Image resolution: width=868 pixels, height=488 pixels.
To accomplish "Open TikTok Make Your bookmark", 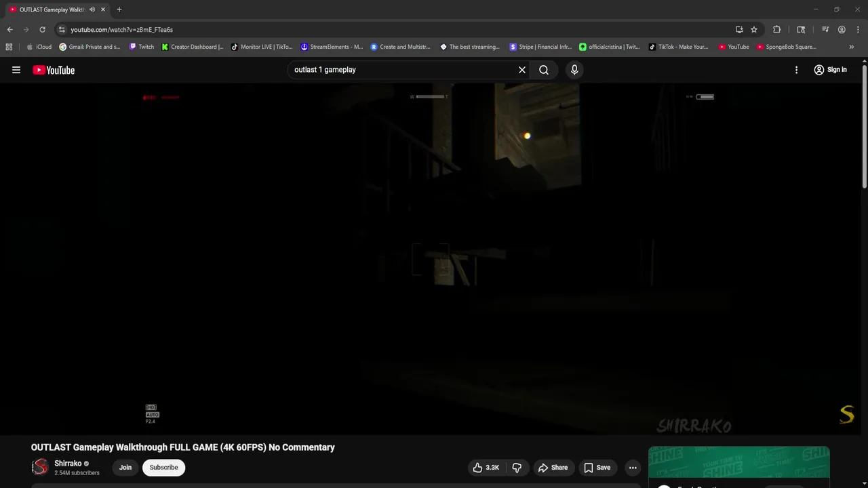I will [678, 47].
